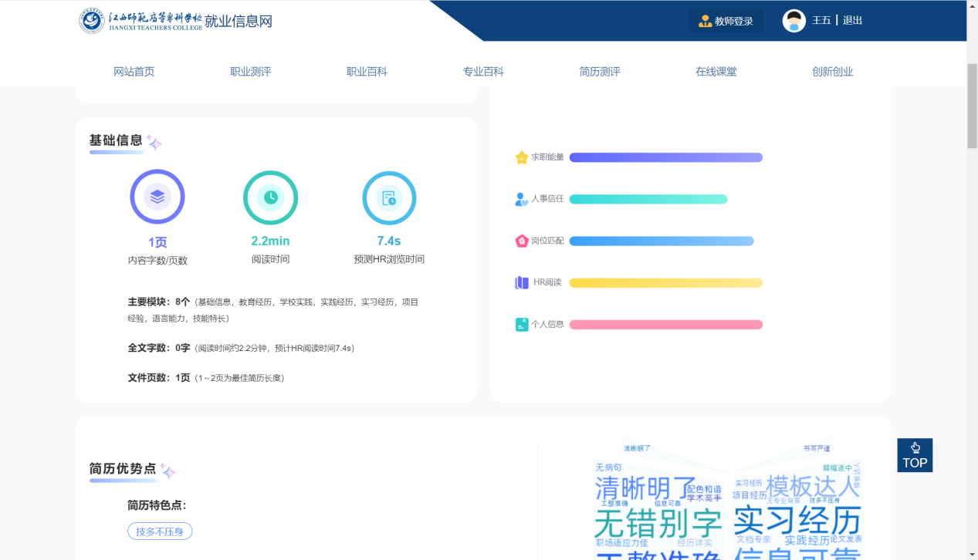Select the icon beside 个人信息
Viewport: 978px width, 560px height.
click(520, 324)
